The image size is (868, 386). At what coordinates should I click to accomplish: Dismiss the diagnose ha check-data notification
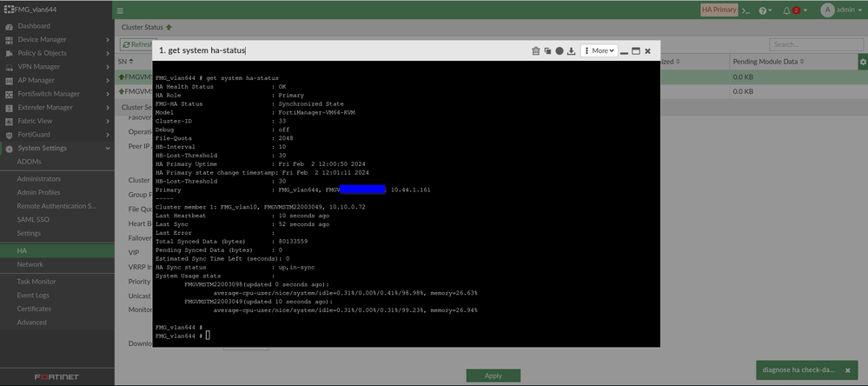coord(847,370)
